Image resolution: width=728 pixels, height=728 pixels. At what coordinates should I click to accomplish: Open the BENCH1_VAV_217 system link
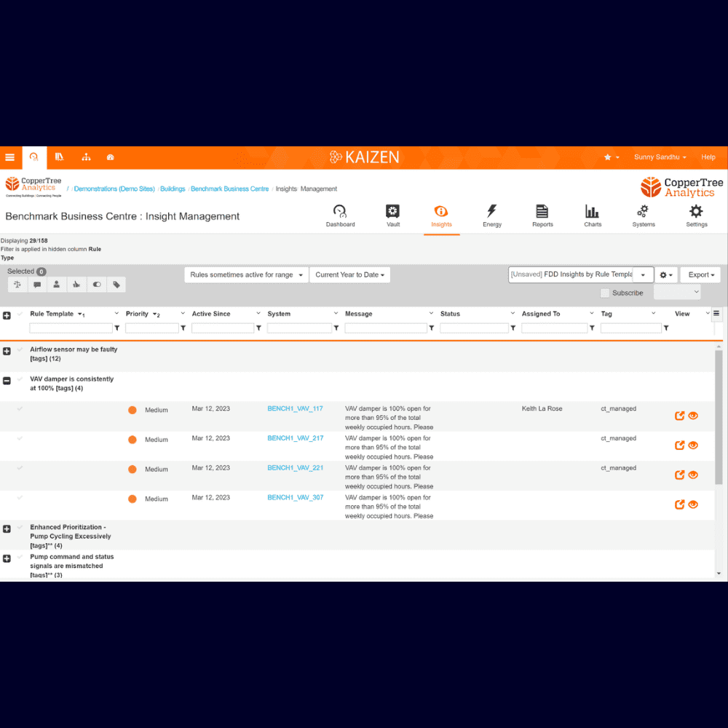tap(296, 438)
